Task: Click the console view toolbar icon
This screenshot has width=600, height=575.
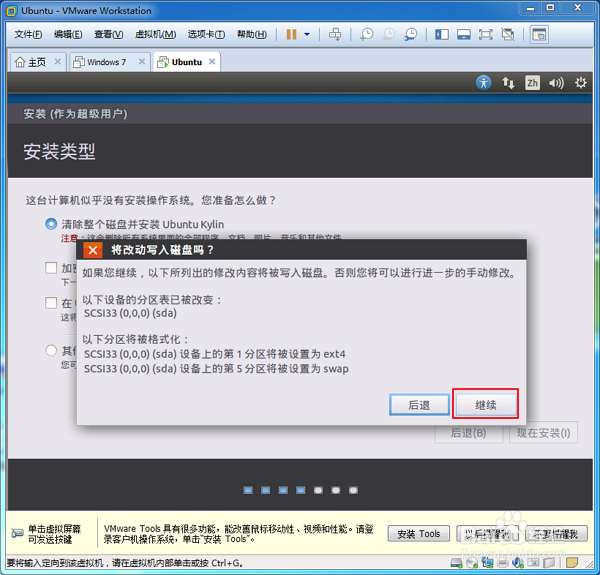Action: pyautogui.click(x=539, y=34)
